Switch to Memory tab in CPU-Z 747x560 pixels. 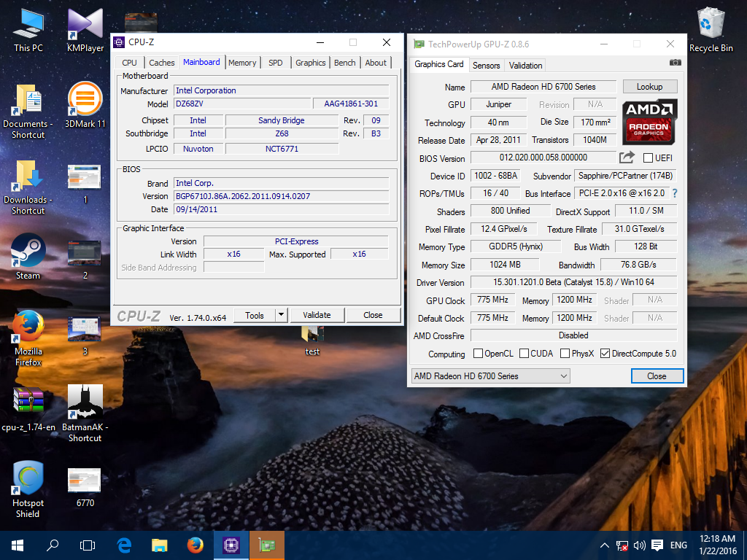point(242,63)
